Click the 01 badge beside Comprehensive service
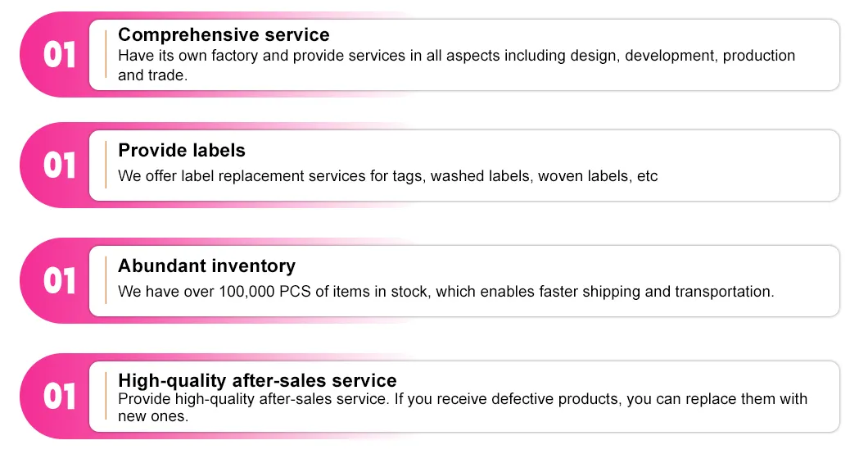The width and height of the screenshot is (868, 463). point(59,55)
